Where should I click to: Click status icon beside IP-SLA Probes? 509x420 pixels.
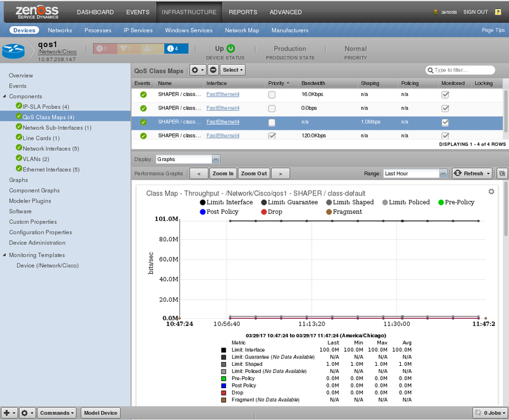click(x=19, y=106)
